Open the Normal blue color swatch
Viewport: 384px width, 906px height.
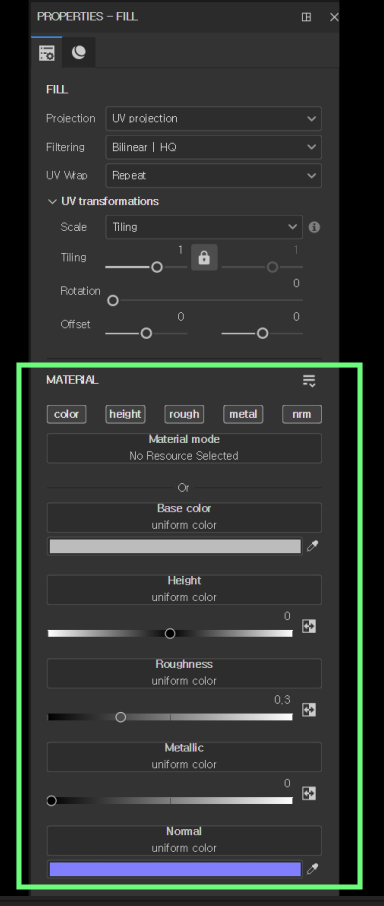click(175, 869)
